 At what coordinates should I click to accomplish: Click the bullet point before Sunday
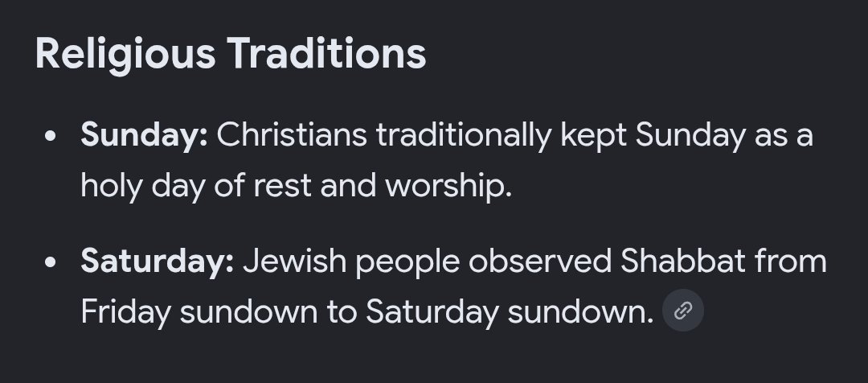(51, 136)
